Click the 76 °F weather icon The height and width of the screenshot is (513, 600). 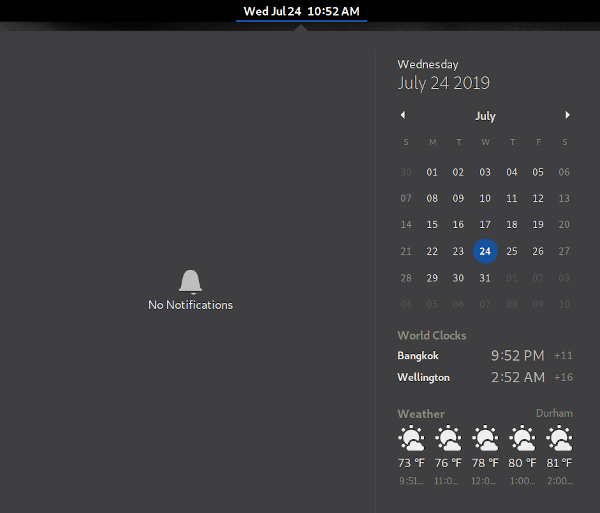[x=448, y=438]
